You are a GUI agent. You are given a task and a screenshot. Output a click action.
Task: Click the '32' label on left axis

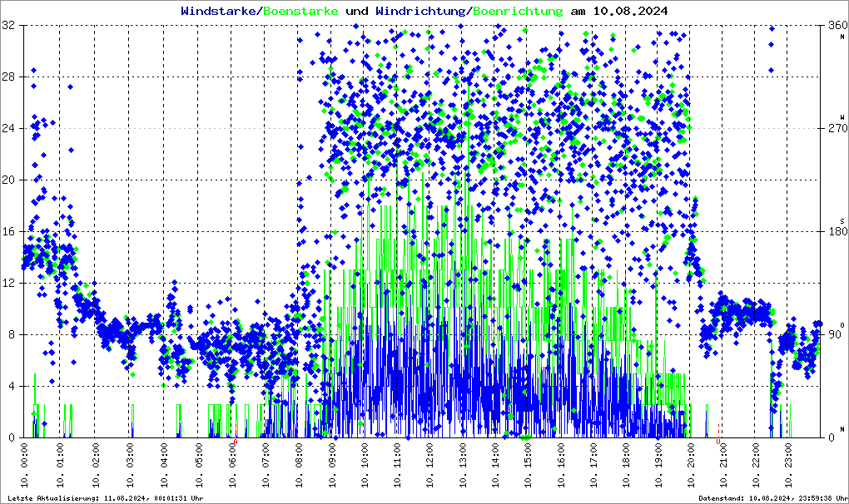tap(9, 26)
